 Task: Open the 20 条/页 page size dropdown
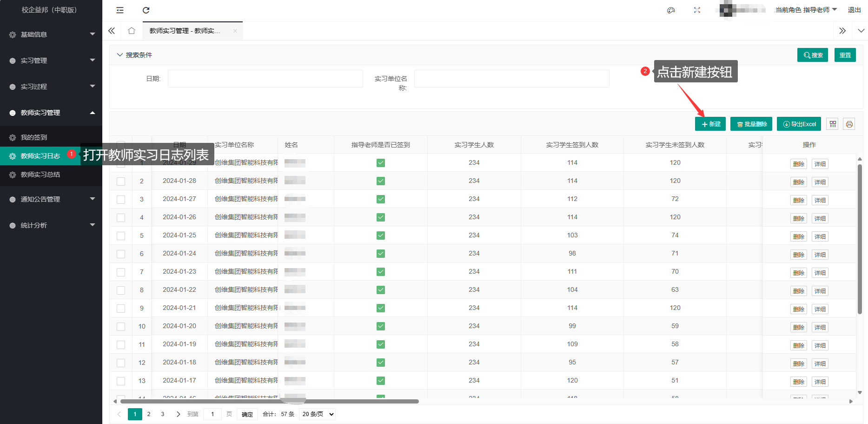318,414
